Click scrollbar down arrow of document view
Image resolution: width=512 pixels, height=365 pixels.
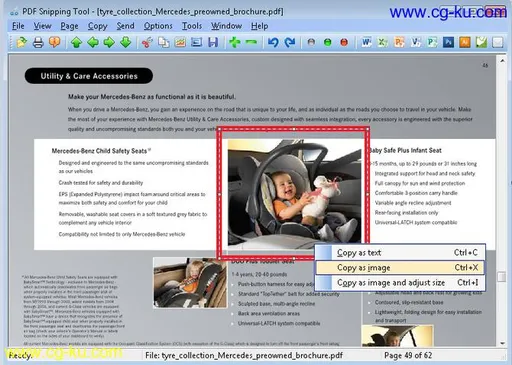pos(502,343)
